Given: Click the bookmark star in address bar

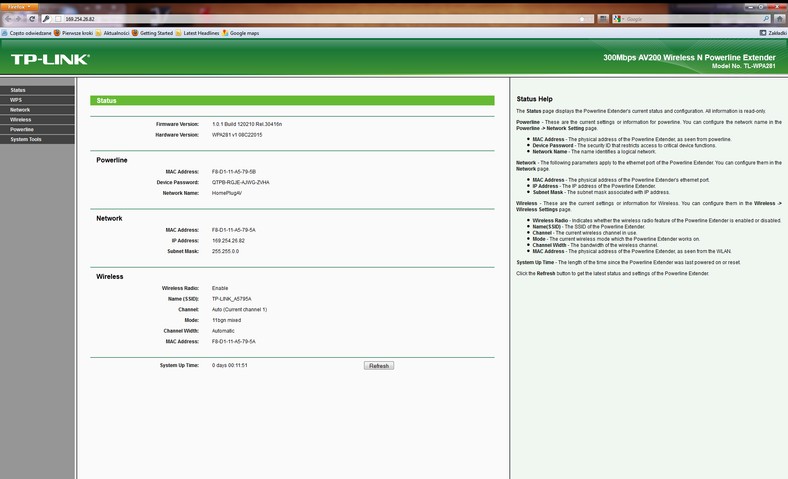Looking at the screenshot, I should 583,19.
